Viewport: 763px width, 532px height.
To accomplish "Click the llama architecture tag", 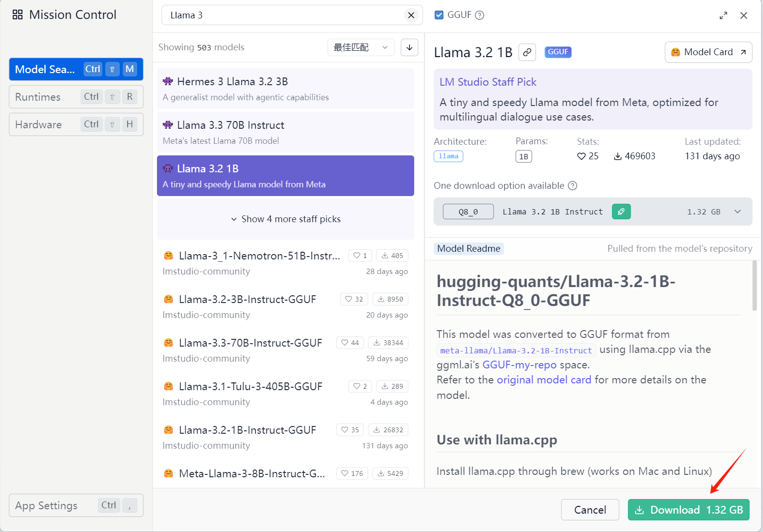I will [448, 156].
